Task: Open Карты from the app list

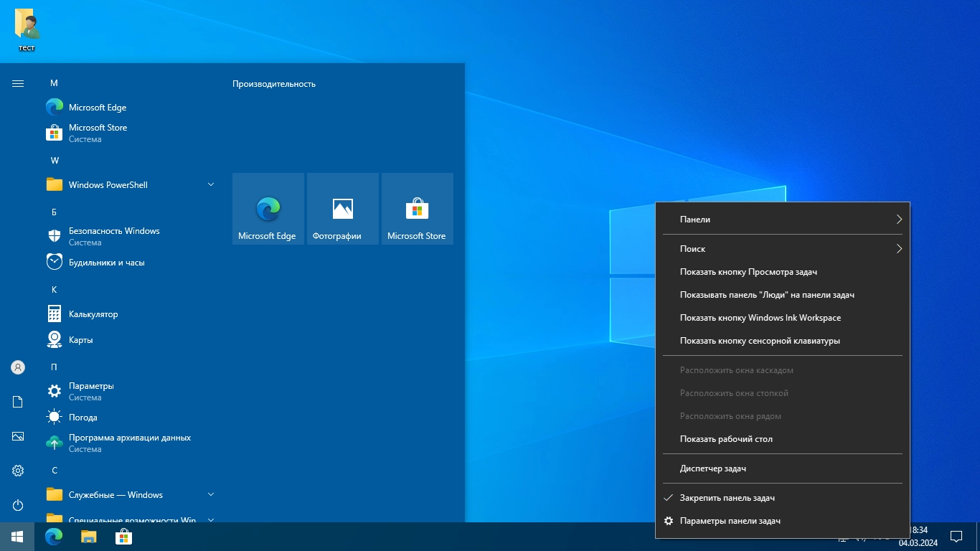Action: [80, 340]
